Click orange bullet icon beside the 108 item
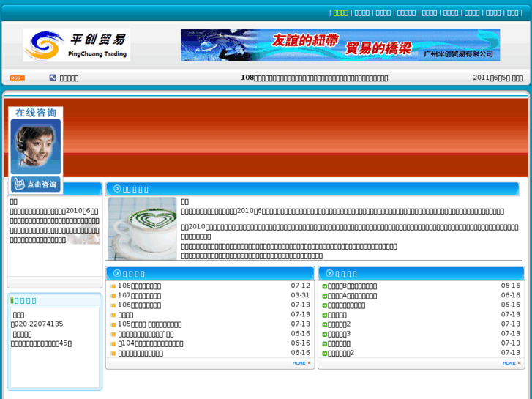 [x=113, y=286]
